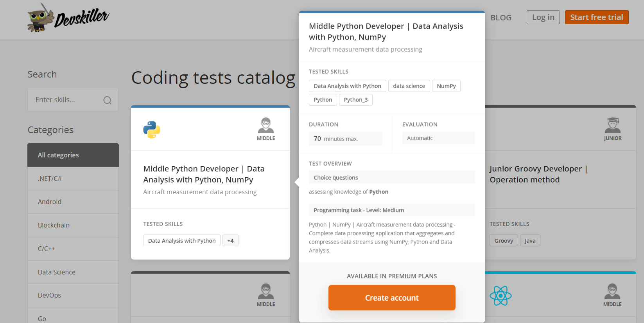The width and height of the screenshot is (644, 323).
Task: Click the Java skill tag
Action: 530,240
